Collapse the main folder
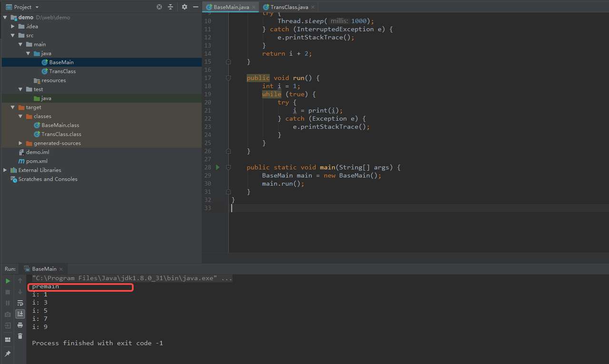Screen dimensions: 609x364 point(20,45)
